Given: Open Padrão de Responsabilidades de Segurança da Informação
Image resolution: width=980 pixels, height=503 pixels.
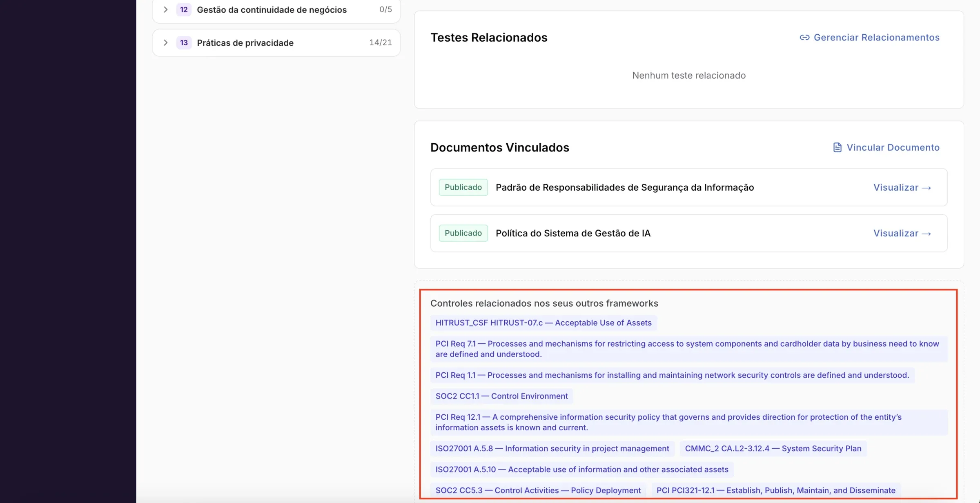Looking at the screenshot, I should (x=624, y=187).
